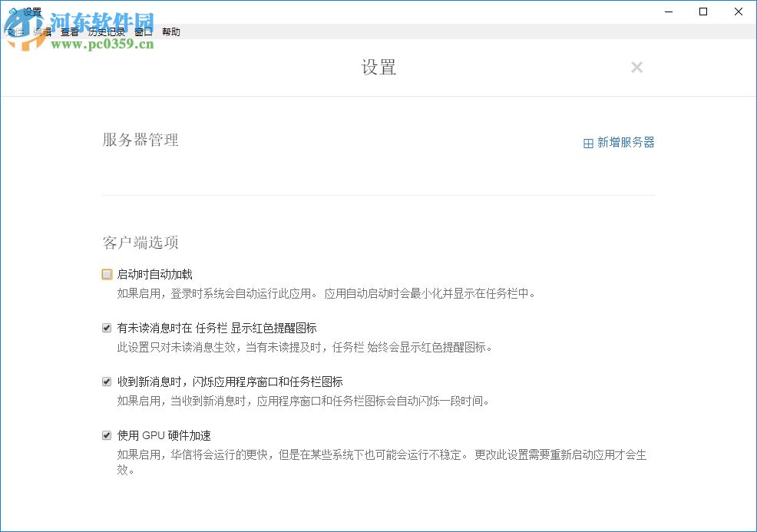The width and height of the screenshot is (757, 532).
Task: Toggle the 使用GPU硬件加速 checkbox
Action: pyautogui.click(x=107, y=435)
